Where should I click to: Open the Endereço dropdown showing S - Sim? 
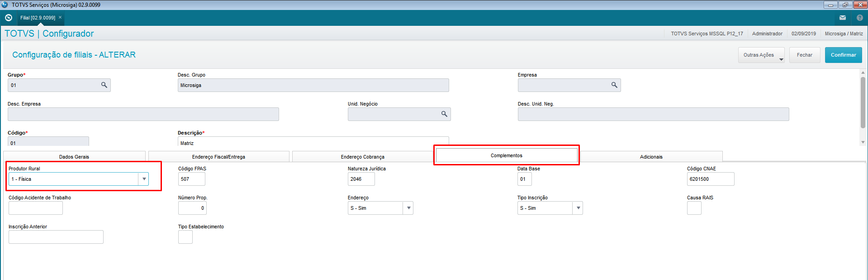408,208
